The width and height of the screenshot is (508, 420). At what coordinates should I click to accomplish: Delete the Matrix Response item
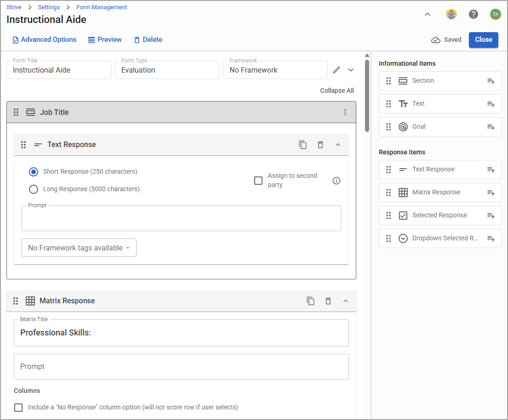(328, 301)
